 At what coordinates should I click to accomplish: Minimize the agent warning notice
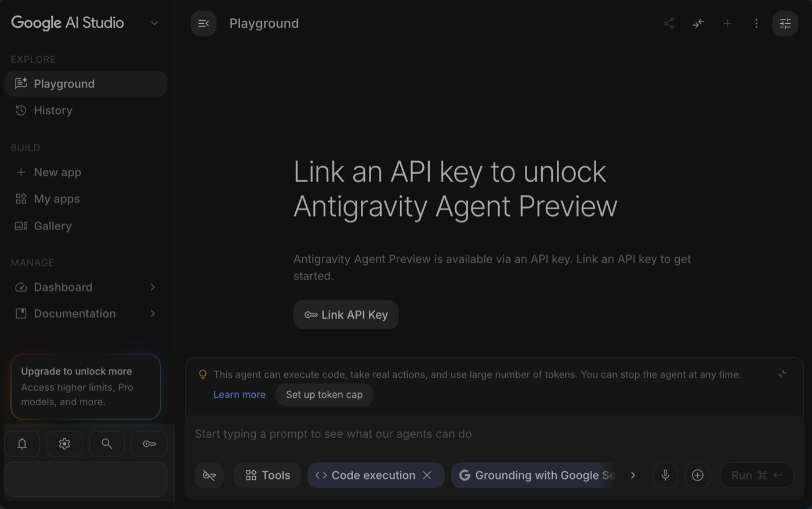[x=782, y=375]
